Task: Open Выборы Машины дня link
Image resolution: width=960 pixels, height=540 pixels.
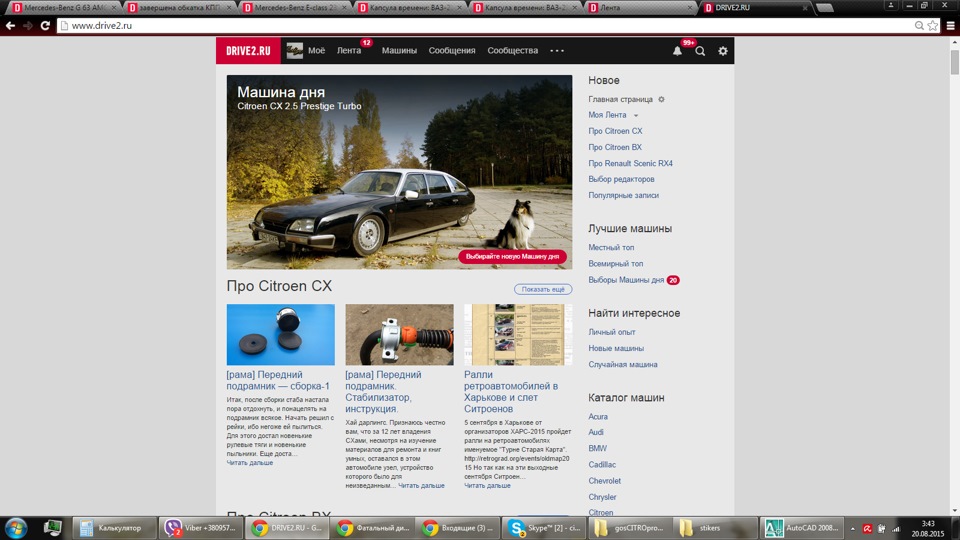Action: point(626,280)
